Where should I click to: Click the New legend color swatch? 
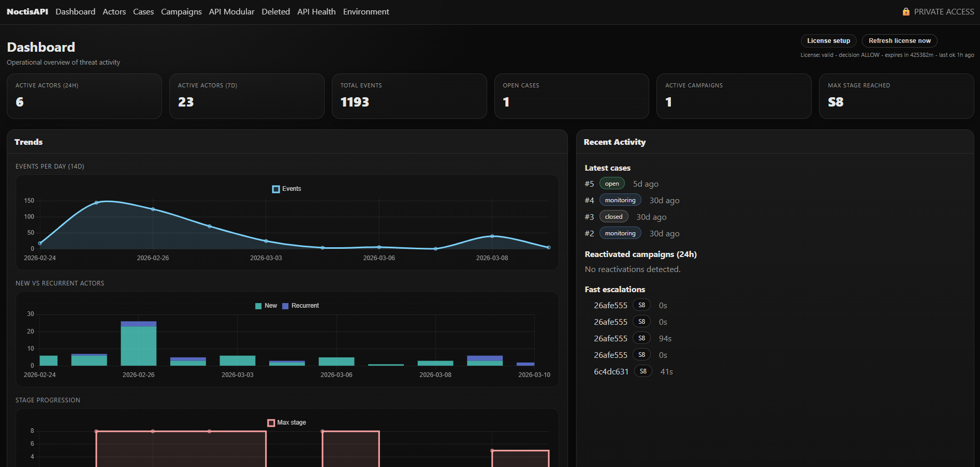(x=258, y=306)
